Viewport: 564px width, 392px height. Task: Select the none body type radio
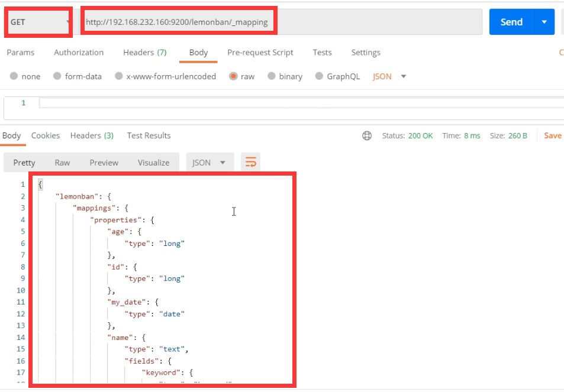[x=14, y=76]
